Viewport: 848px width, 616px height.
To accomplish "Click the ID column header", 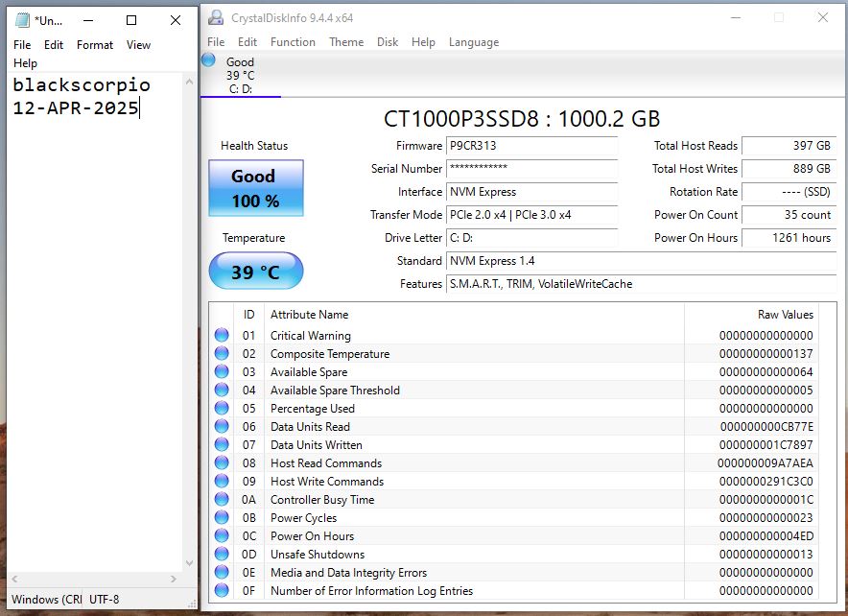I will (x=248, y=314).
